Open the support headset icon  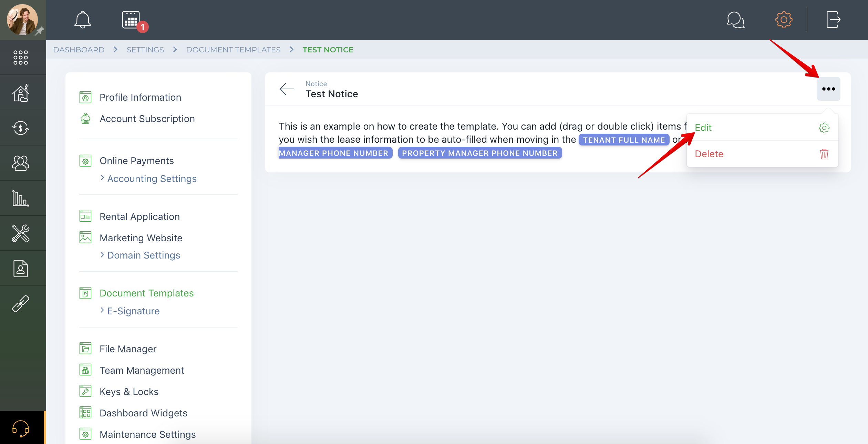(21, 428)
